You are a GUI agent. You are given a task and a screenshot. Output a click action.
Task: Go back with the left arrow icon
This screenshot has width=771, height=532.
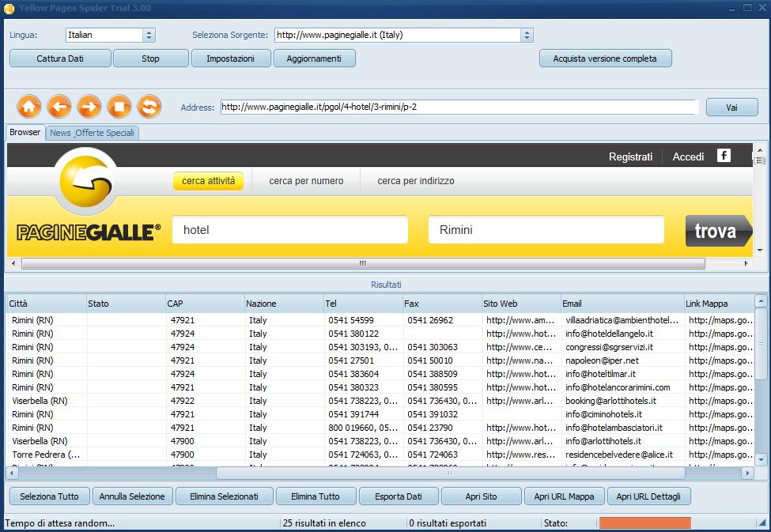pos(59,106)
